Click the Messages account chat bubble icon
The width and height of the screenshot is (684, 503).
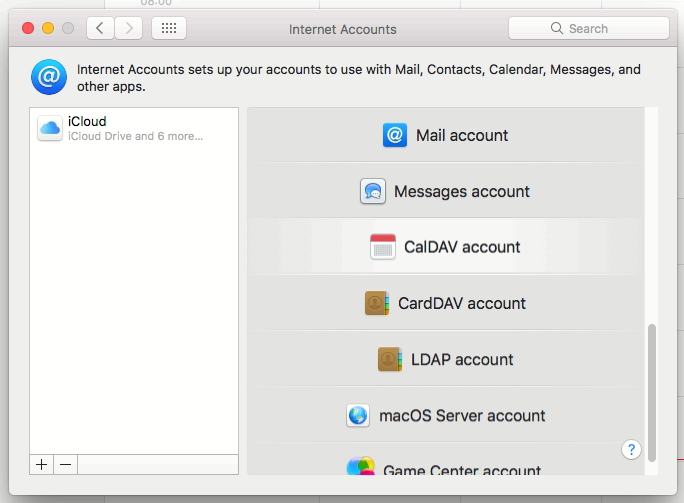(x=373, y=191)
